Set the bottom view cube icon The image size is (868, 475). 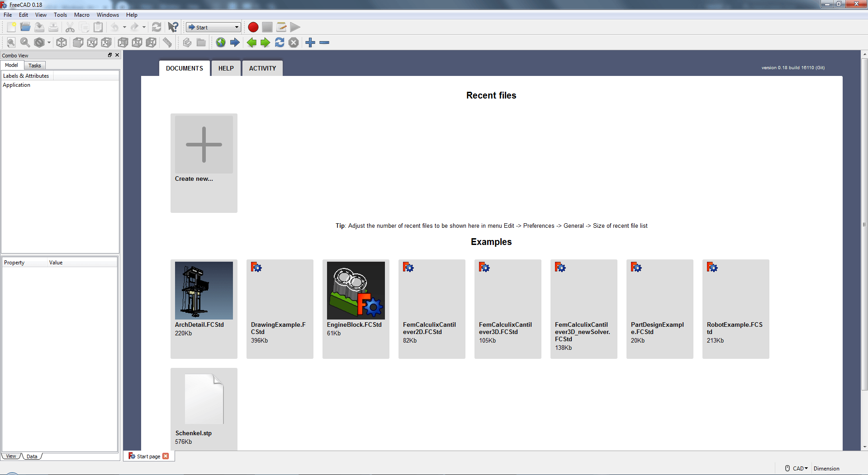click(137, 42)
